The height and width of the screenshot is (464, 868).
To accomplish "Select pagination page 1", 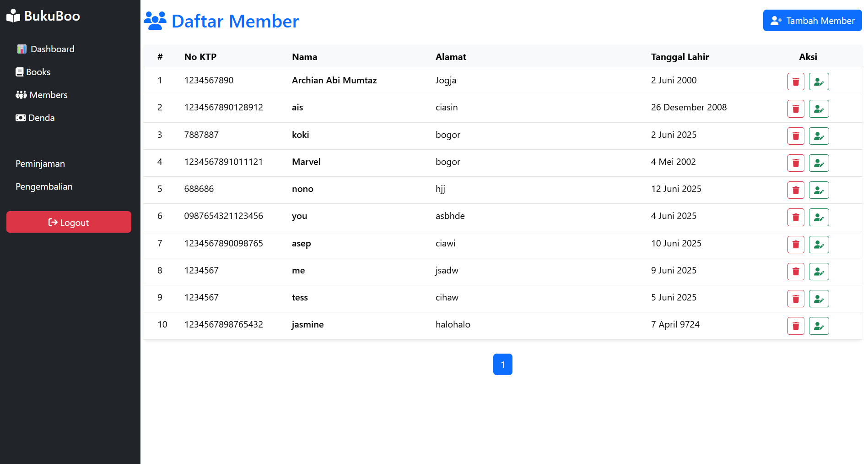I will [502, 365].
